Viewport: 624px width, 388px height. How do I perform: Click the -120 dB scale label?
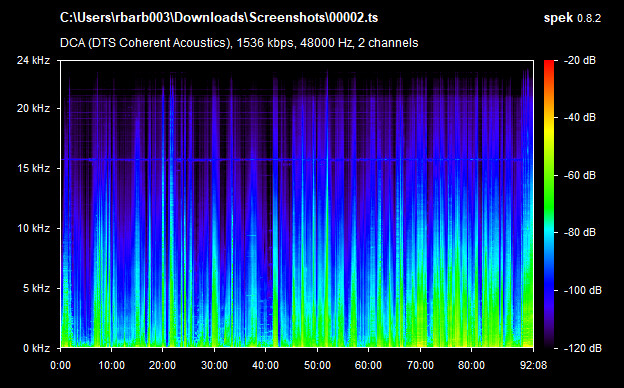pyautogui.click(x=583, y=348)
